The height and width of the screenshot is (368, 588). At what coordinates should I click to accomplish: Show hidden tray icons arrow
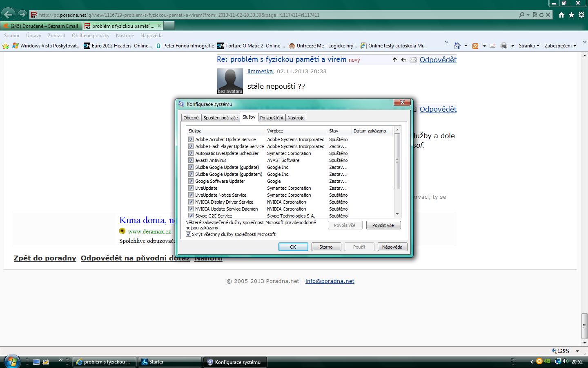(532, 362)
